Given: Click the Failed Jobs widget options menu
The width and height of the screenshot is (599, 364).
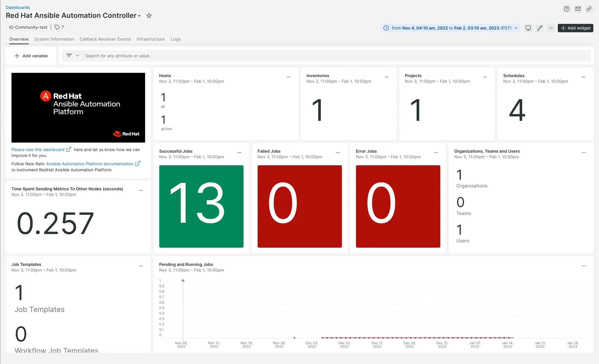Looking at the screenshot, I should [x=338, y=152].
